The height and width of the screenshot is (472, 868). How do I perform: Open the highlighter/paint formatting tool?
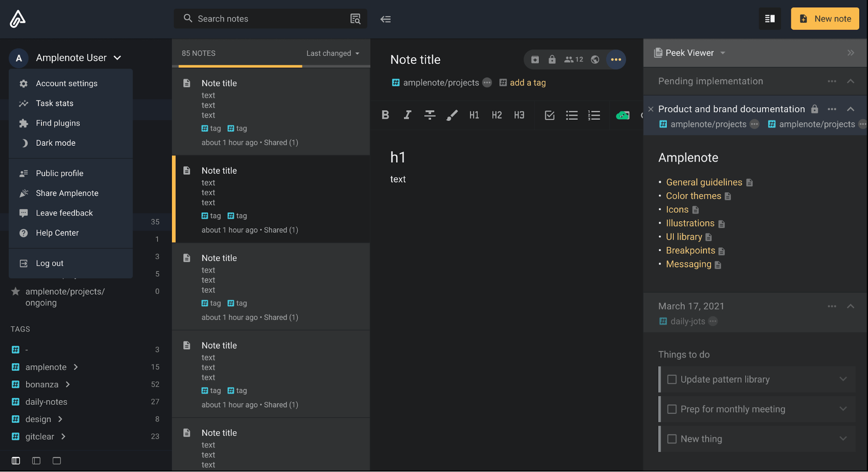click(452, 115)
